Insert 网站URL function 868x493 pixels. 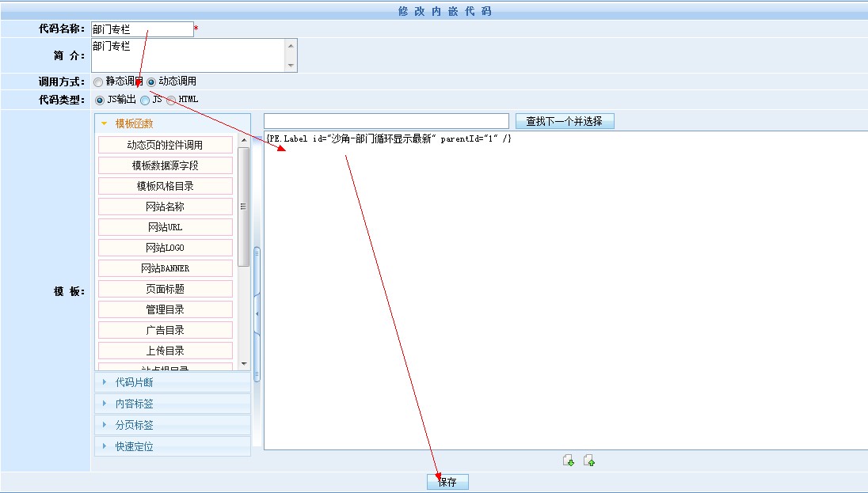166,227
